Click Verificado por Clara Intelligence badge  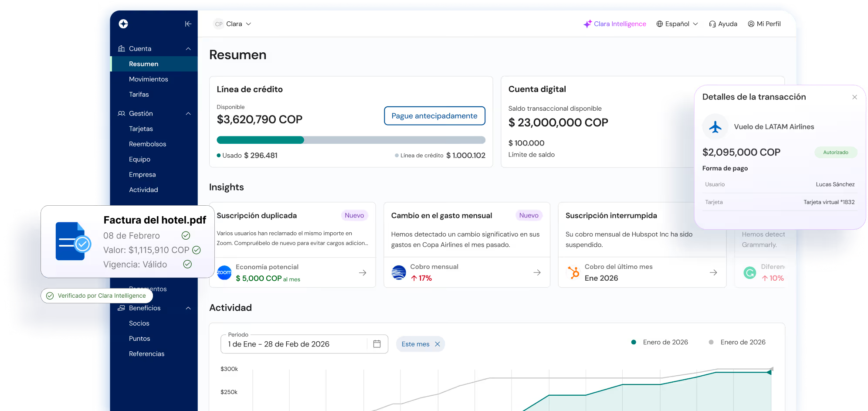97,296
